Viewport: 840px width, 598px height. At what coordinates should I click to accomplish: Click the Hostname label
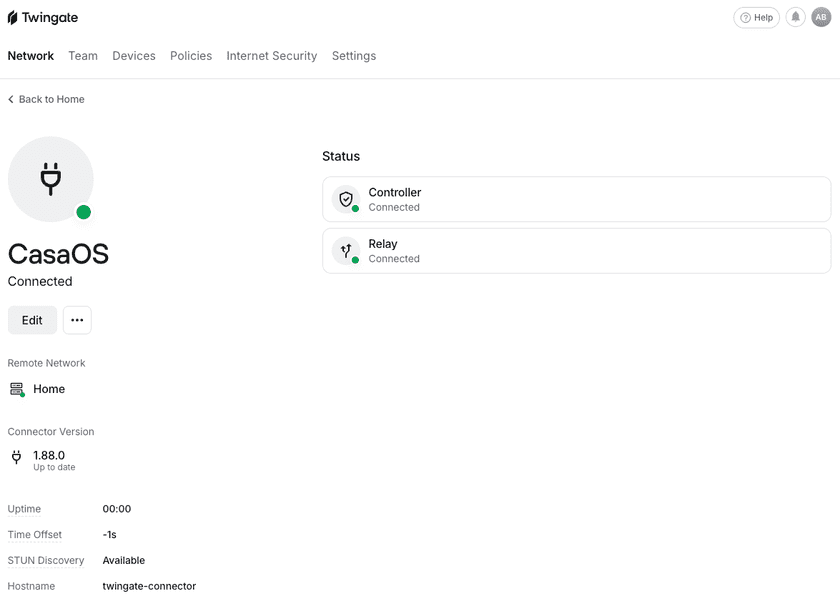(31, 586)
